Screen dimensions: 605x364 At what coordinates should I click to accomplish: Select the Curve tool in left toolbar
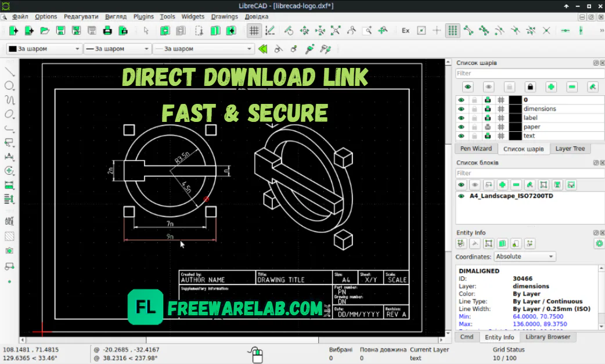click(9, 100)
